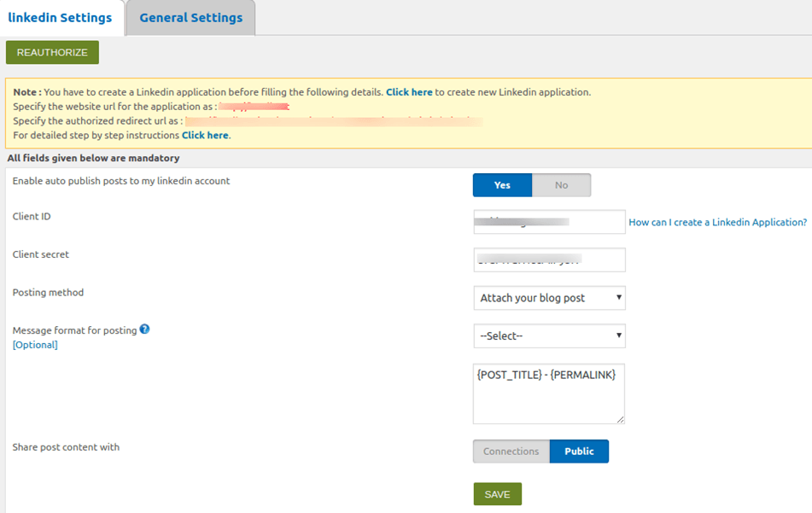Click the 'Client ID' label

point(32,216)
